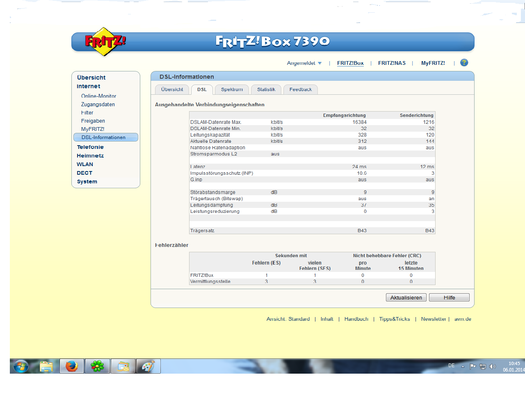The width and height of the screenshot is (525, 420).
Task: Click the Störabstandsmarge row label
Action: 212,192
